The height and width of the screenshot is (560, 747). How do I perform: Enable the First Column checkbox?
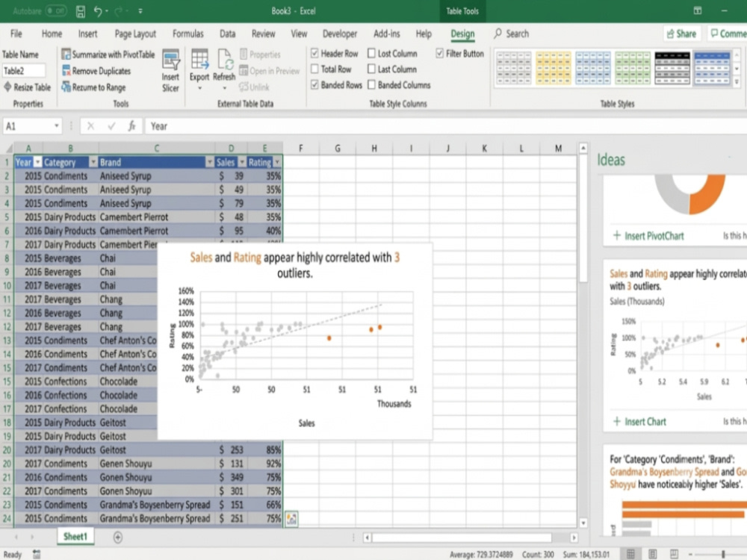click(371, 53)
